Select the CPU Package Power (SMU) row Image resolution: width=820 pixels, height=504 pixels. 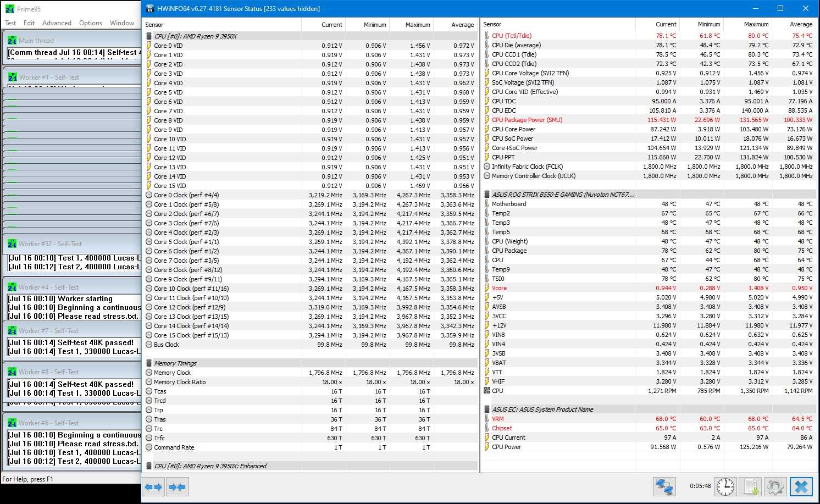pyautogui.click(x=527, y=120)
